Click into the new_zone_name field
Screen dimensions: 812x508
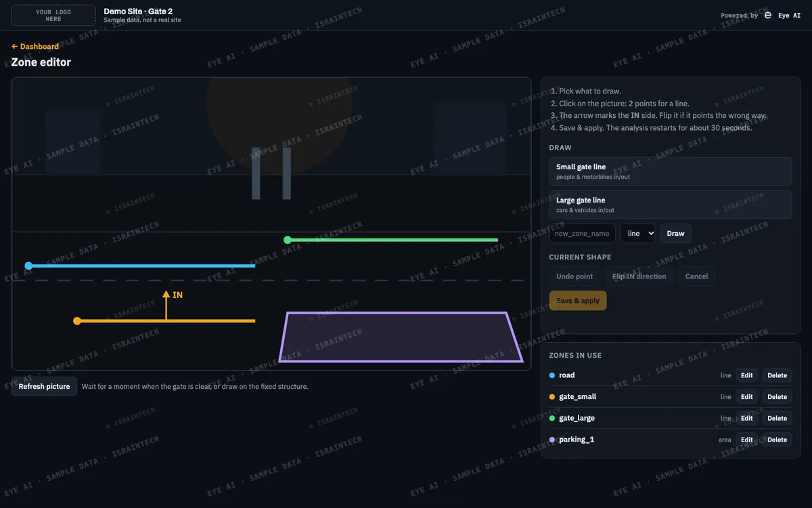point(582,234)
